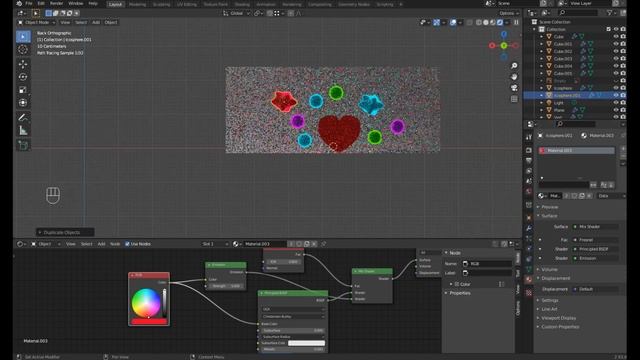Click Displacement Default field
The width and height of the screenshot is (640, 360).
tap(595, 289)
